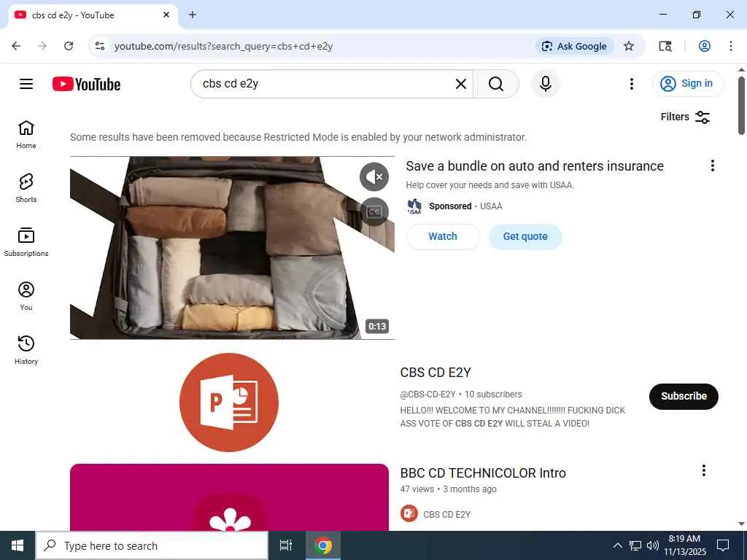
Task: Open the notifications action center
Action: (723, 545)
